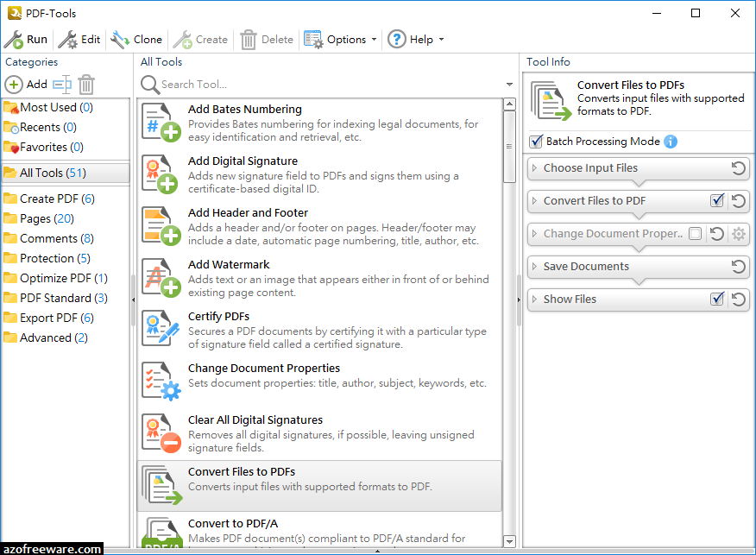Screen dimensions: 756x555
Task: Click the Edit tool button
Action: pos(79,40)
